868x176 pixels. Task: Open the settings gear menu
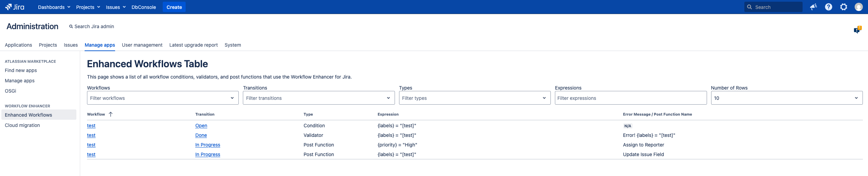[843, 7]
